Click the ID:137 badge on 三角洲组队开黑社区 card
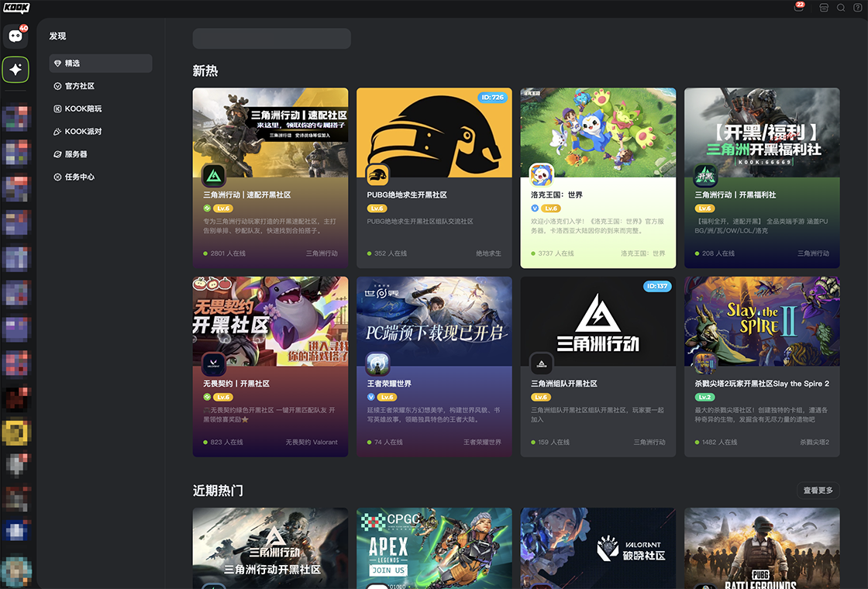 [x=656, y=286]
